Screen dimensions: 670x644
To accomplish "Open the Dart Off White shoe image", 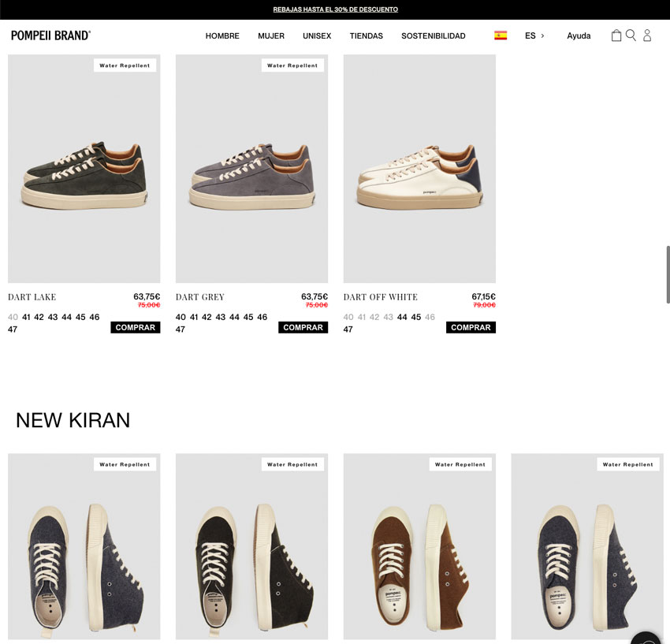I will 419,169.
